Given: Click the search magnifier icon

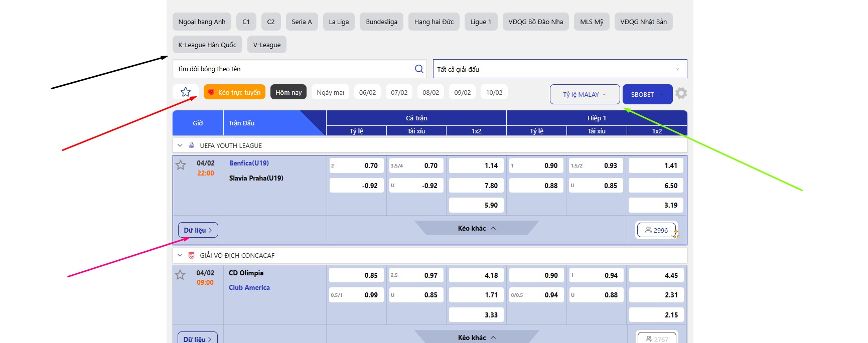Looking at the screenshot, I should pos(419,69).
